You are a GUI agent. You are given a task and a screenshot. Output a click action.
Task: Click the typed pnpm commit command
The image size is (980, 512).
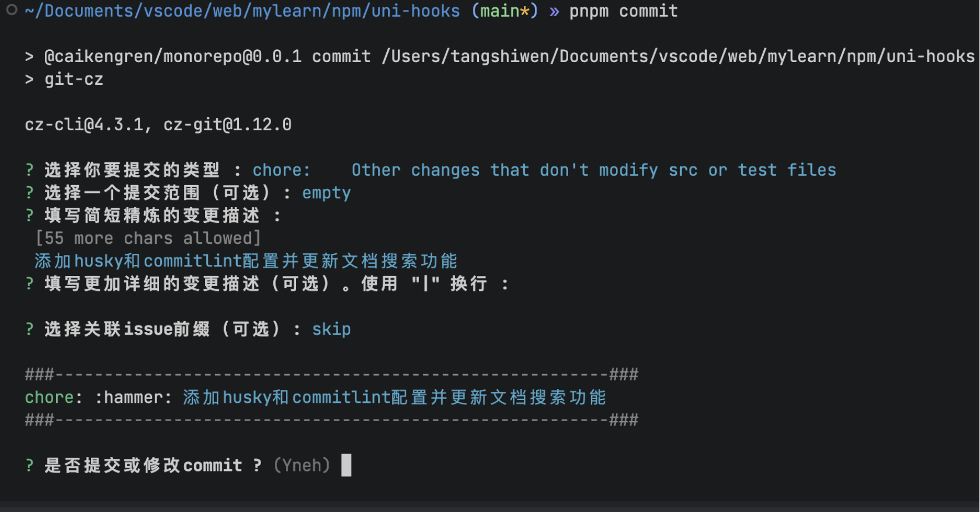(x=623, y=11)
